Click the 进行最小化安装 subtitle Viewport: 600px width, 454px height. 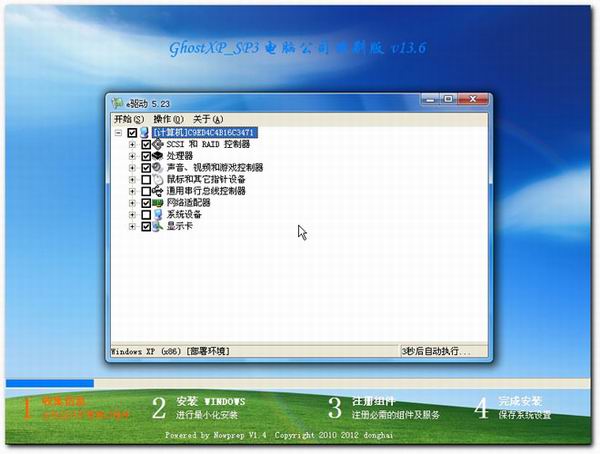point(207,415)
